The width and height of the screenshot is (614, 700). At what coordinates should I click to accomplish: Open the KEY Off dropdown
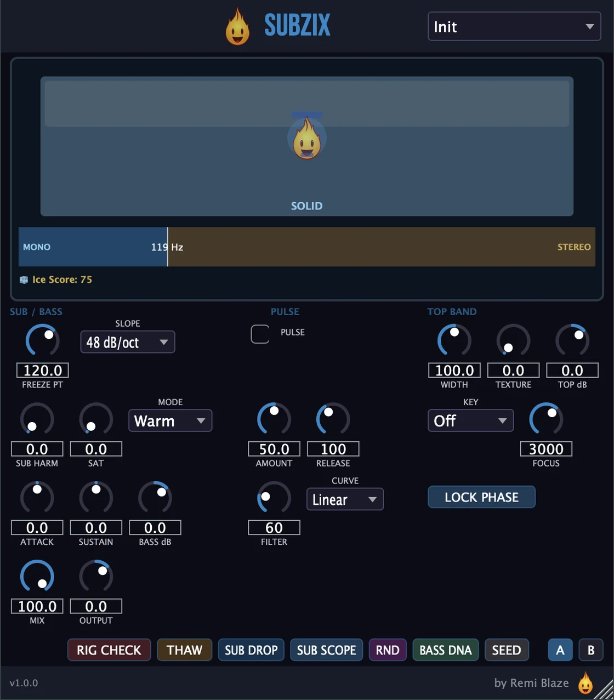pyautogui.click(x=471, y=420)
